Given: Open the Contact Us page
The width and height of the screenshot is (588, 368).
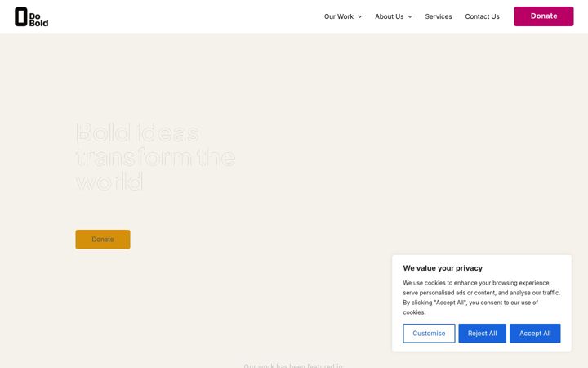Looking at the screenshot, I should point(482,16).
